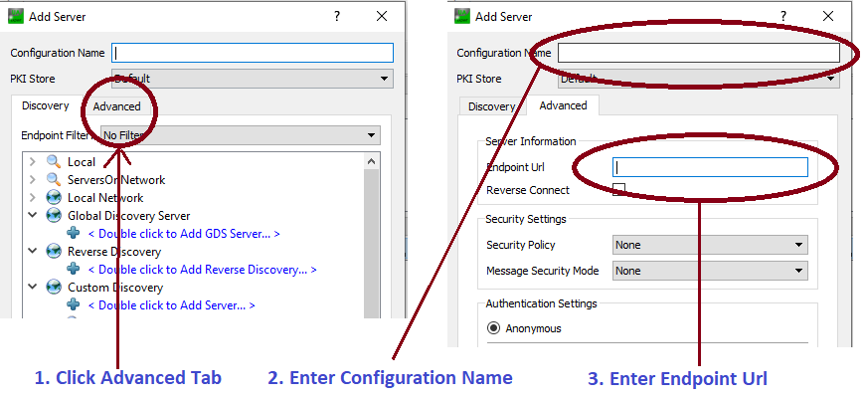
Task: Click the help question mark in the right Add Server window
Action: pyautogui.click(x=782, y=17)
